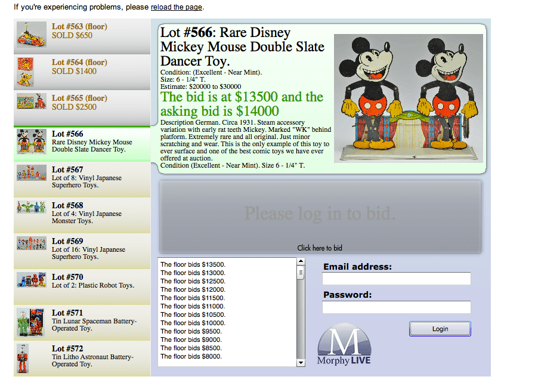Open Lot #571 Lunar Spaceman thumbnail
Image resolution: width=535 pixels, height=392 pixels.
coord(30,323)
